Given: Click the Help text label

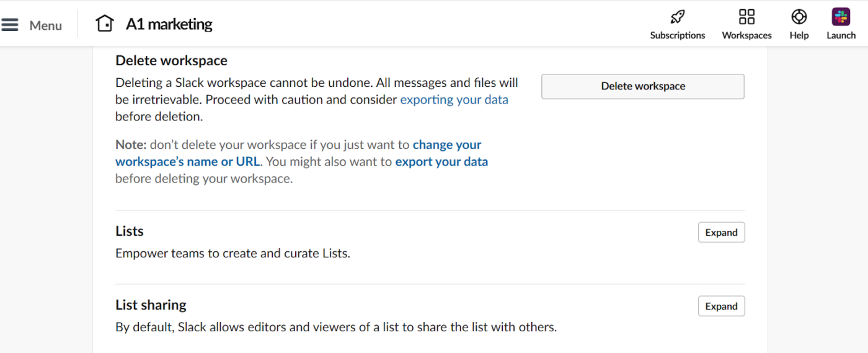Looking at the screenshot, I should 799,35.
